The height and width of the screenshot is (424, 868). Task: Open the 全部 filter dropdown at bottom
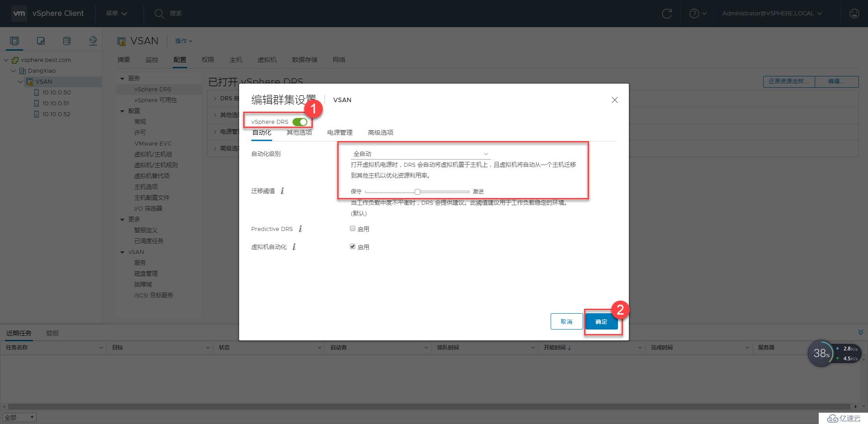19,418
